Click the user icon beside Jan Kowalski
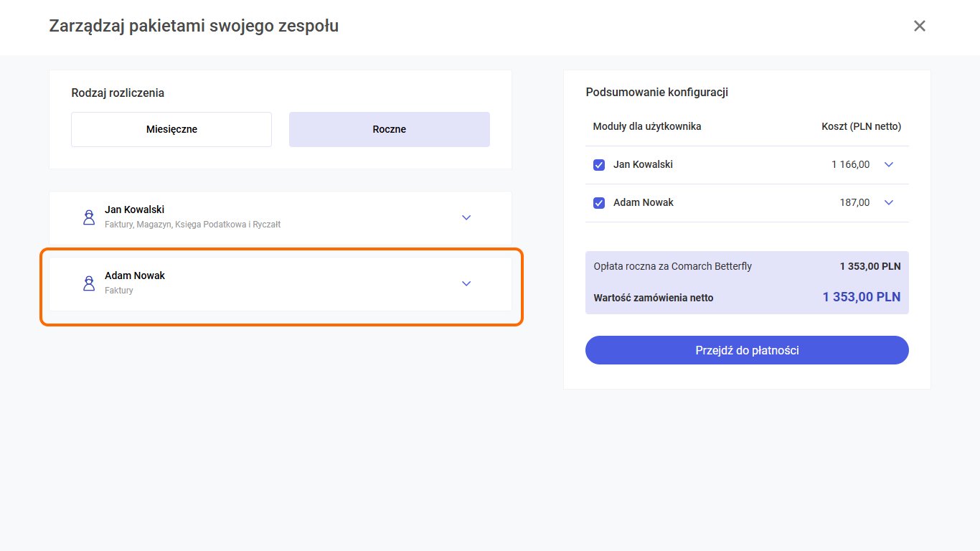This screenshot has height=551, width=980. pos(89,217)
